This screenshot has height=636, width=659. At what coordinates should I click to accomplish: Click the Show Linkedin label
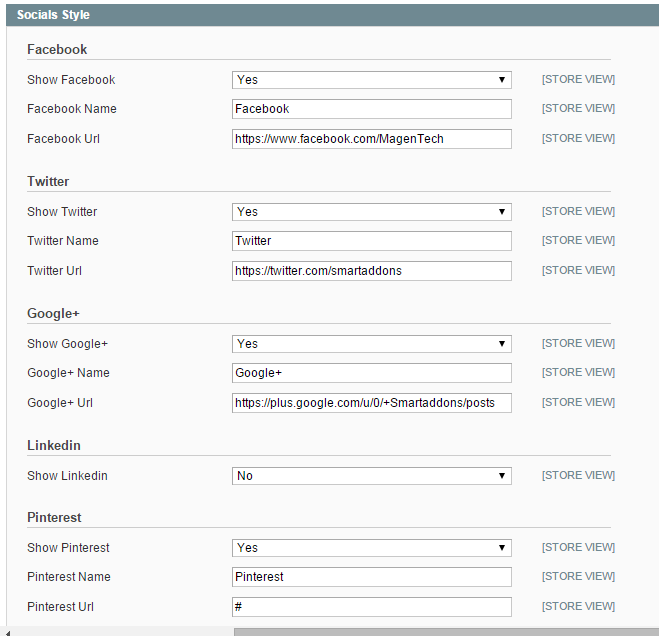pyautogui.click(x=67, y=476)
